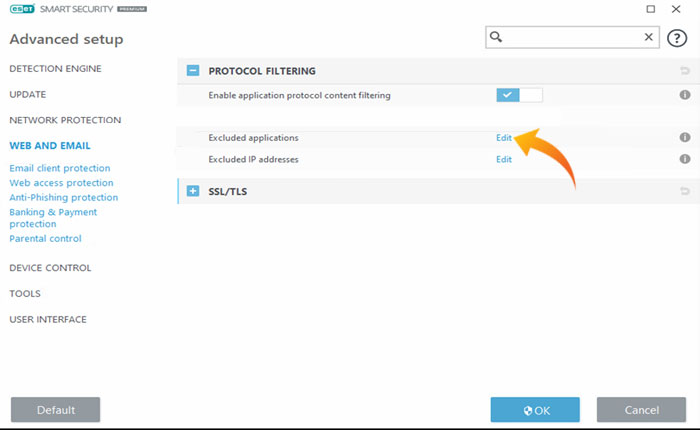
Task: Click the Default button
Action: pyautogui.click(x=55, y=410)
